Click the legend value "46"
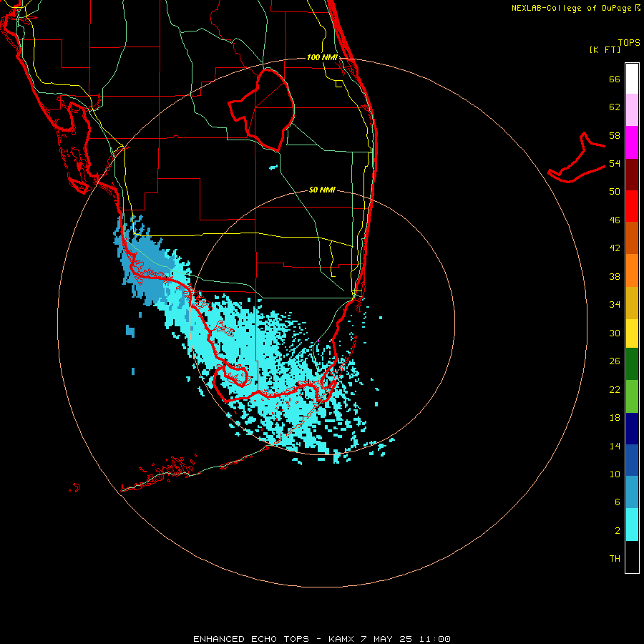The height and width of the screenshot is (644, 644). [x=615, y=220]
